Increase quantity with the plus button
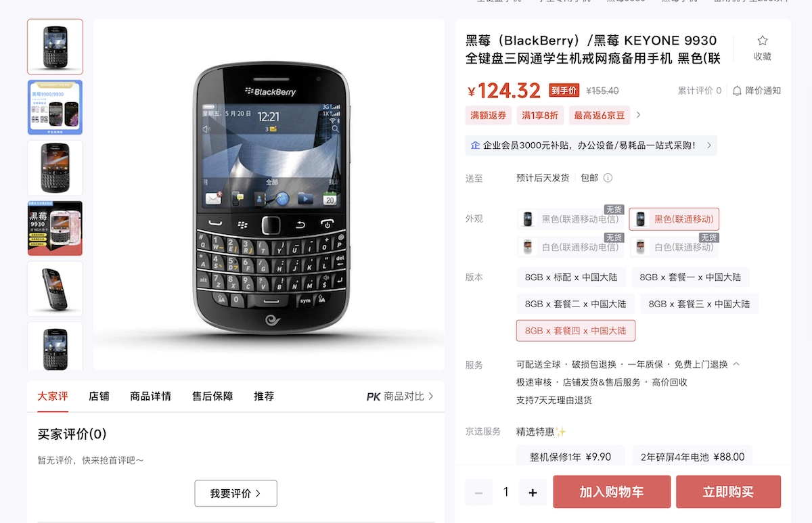The width and height of the screenshot is (812, 523). point(533,493)
